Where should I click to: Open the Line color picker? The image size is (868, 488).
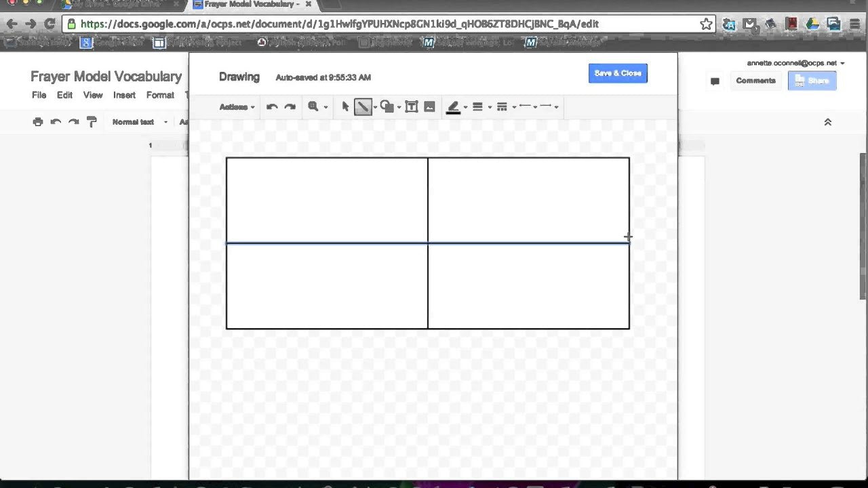tap(456, 107)
